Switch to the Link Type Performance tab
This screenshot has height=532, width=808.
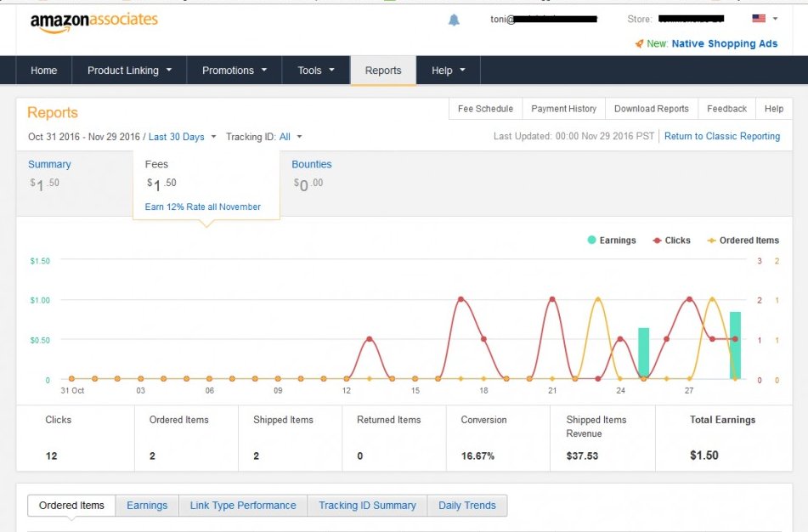coord(243,505)
